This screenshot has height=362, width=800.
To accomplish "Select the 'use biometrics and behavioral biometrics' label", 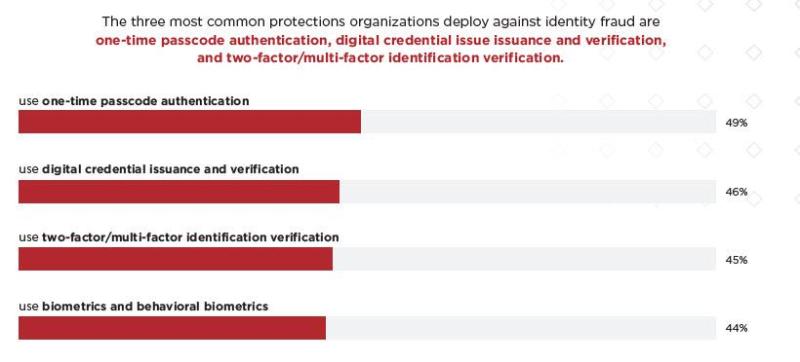I will [143, 306].
